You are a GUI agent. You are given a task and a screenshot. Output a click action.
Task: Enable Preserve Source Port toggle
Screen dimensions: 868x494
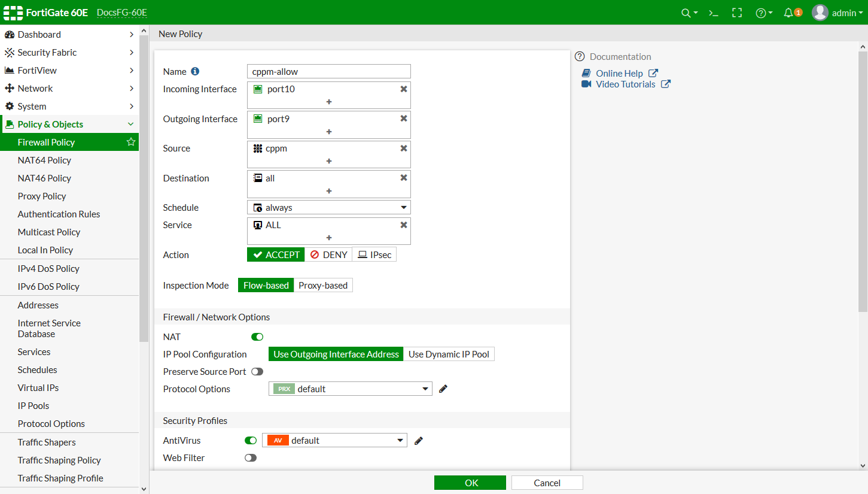click(257, 372)
